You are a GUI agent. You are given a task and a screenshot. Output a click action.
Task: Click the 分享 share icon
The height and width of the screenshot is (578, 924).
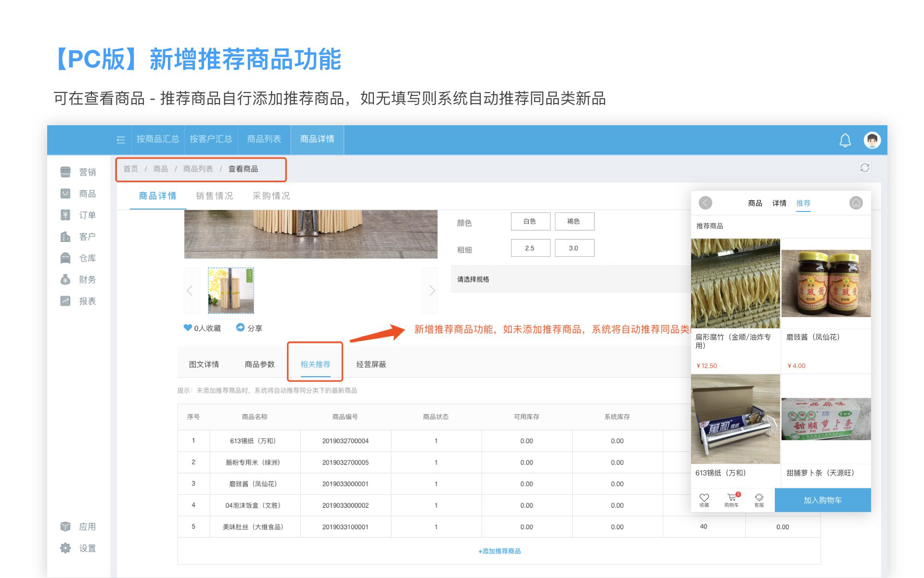coord(240,328)
